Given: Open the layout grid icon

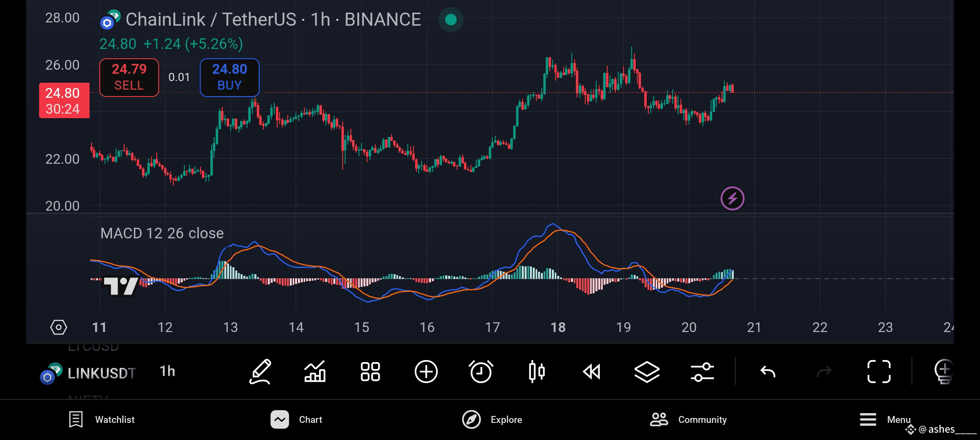Looking at the screenshot, I should point(370,372).
